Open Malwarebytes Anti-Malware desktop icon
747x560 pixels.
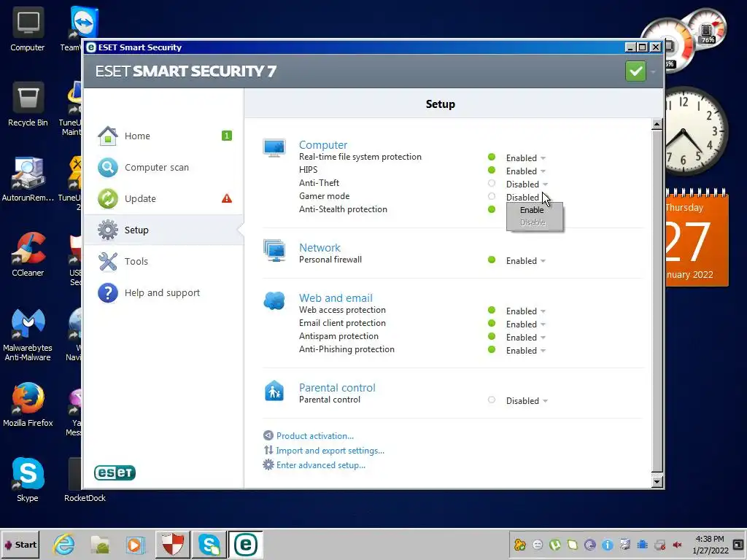tap(28, 335)
